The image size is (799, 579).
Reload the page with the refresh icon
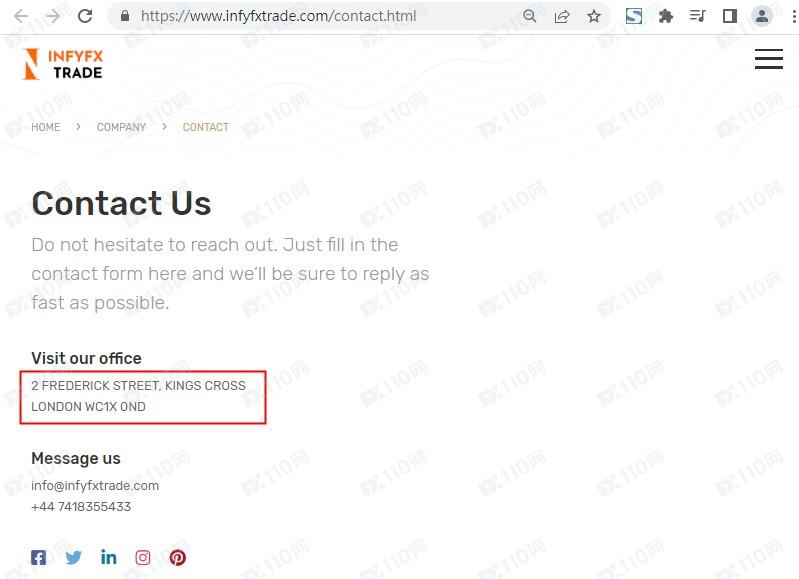pyautogui.click(x=85, y=16)
